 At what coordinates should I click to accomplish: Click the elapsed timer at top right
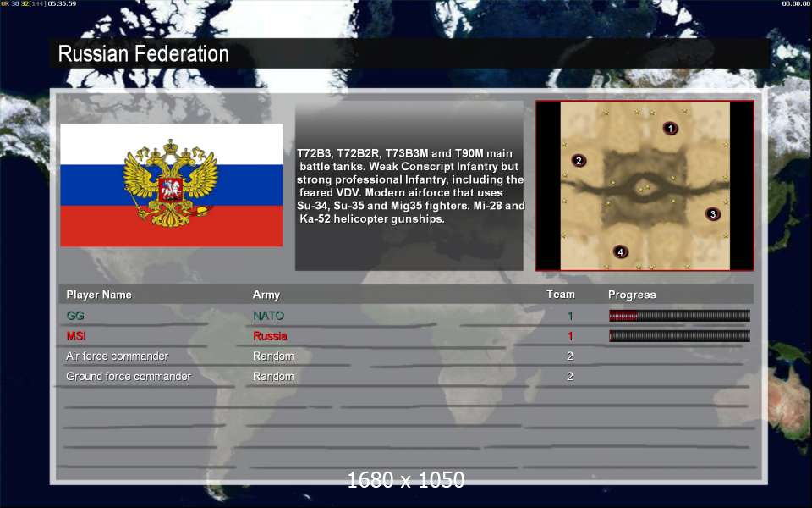point(795,3)
